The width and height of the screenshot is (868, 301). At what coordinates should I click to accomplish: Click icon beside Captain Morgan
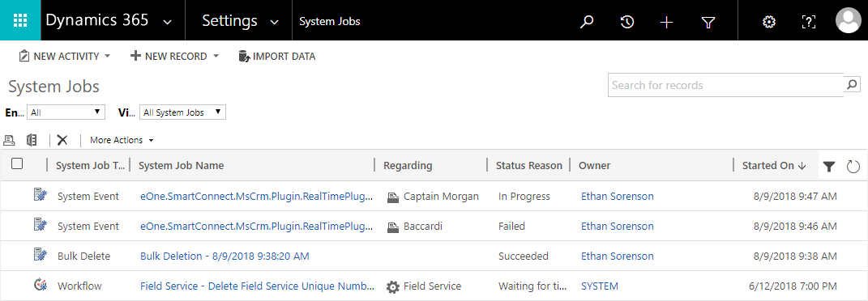pos(392,197)
